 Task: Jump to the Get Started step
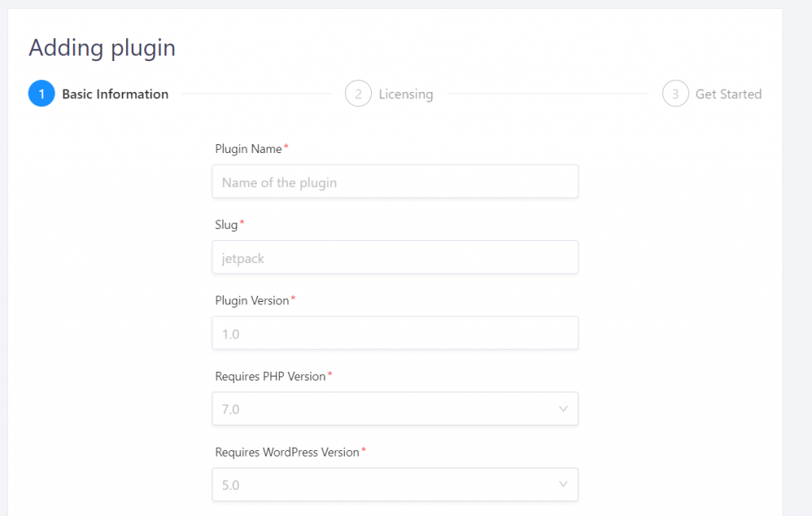728,94
